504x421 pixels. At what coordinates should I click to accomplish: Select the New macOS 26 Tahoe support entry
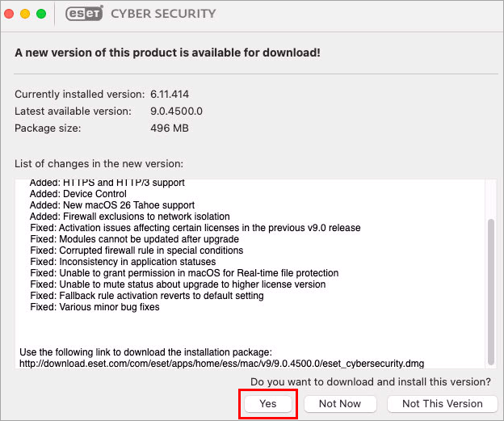[111, 205]
